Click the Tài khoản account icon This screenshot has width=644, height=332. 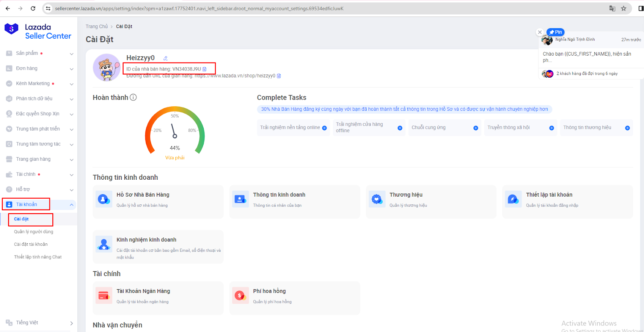[9, 204]
